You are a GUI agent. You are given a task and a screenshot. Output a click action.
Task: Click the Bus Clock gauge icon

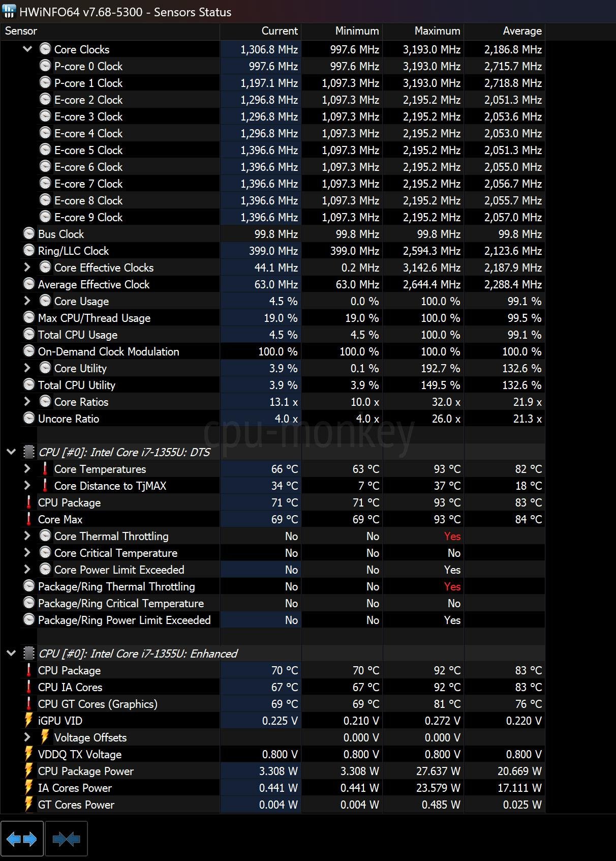(29, 234)
